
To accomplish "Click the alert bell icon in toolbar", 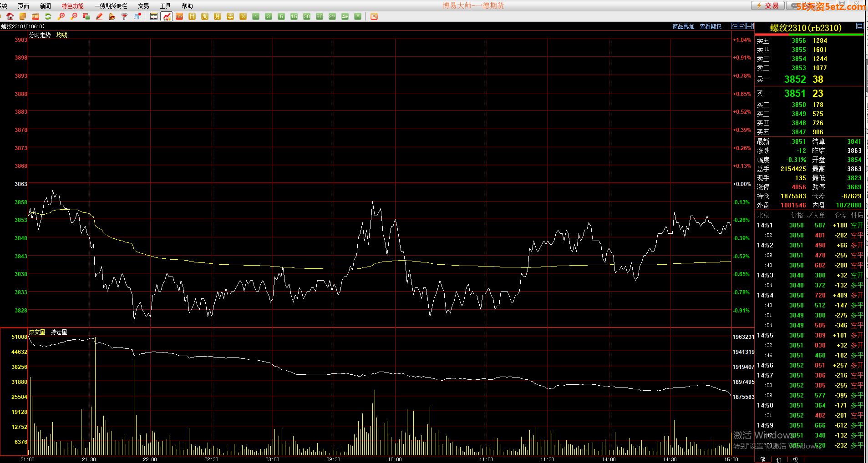I will (x=112, y=16).
